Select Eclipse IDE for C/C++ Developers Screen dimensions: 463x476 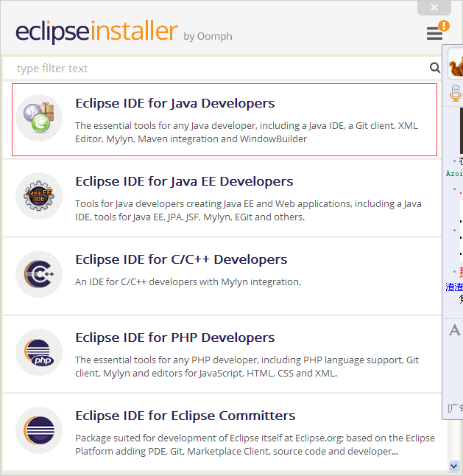(181, 259)
